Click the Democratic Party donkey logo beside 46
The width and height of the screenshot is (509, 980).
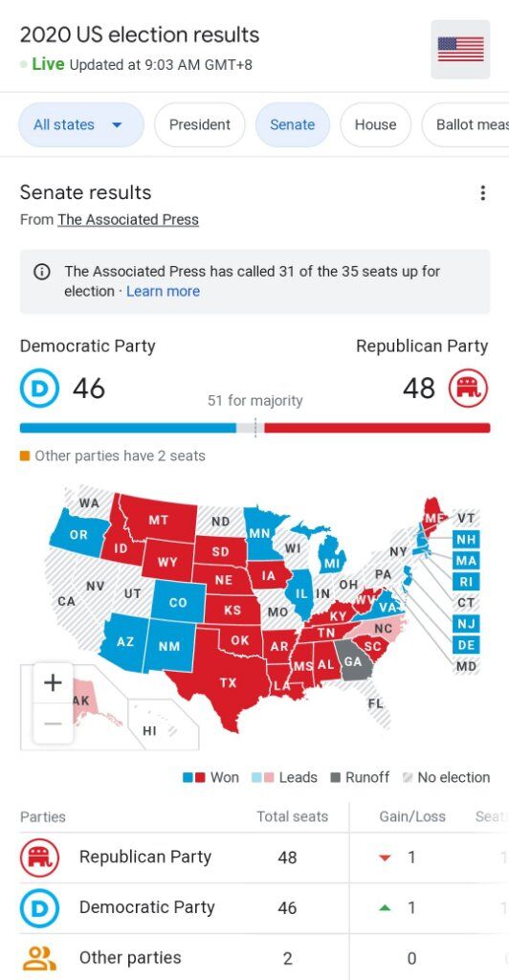[39, 389]
